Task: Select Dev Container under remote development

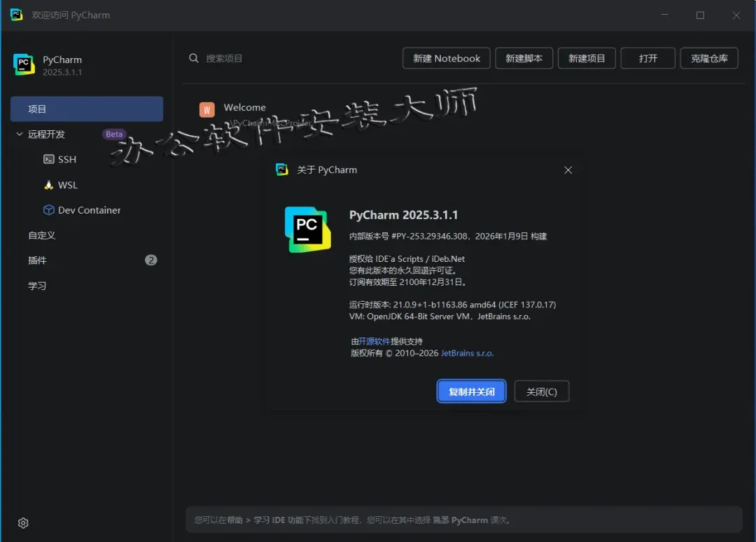Action: [x=89, y=210]
